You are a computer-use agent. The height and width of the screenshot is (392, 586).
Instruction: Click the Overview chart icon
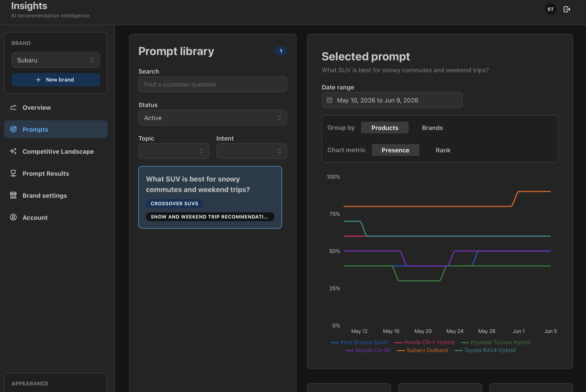tap(13, 107)
